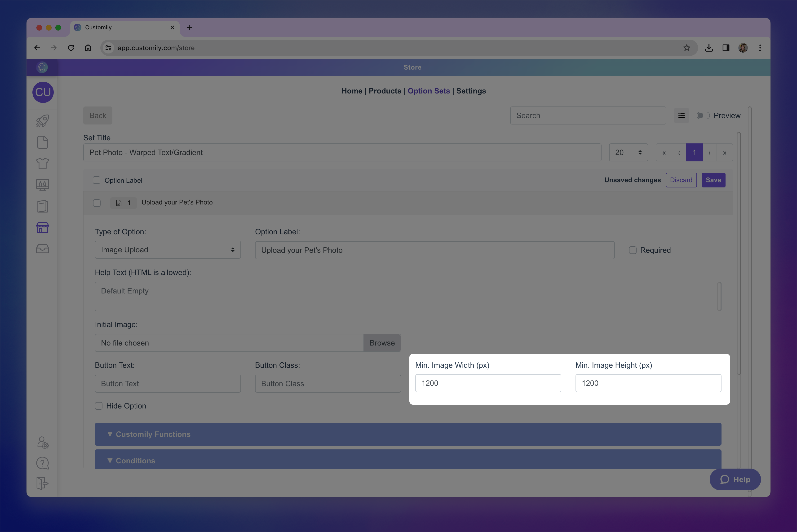Toggle the Preview switch
This screenshot has height=532, width=797.
tap(703, 116)
